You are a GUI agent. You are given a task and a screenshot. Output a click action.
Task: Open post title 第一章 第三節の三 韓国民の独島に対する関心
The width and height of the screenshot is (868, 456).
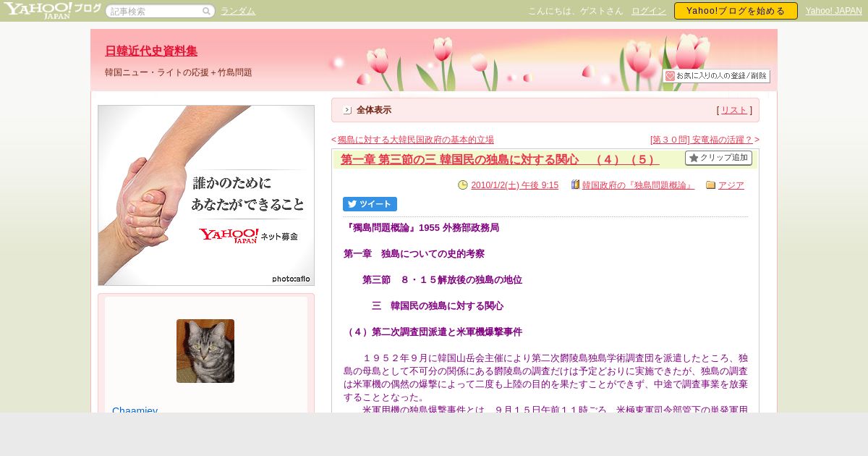tap(500, 159)
